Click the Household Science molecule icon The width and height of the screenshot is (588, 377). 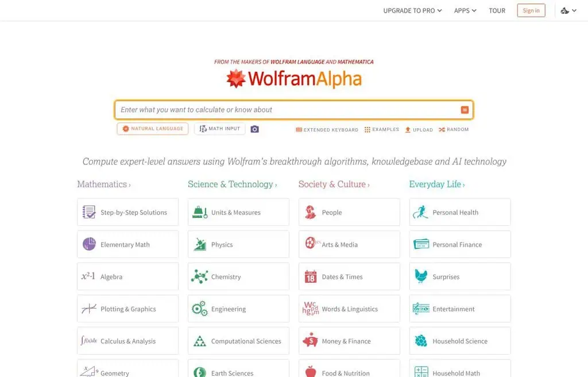pos(421,341)
